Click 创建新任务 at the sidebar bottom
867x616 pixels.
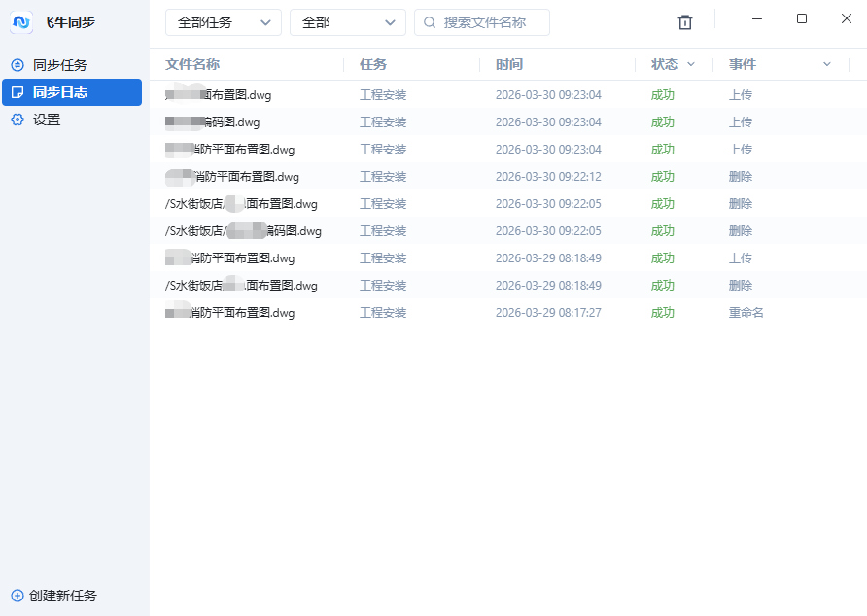click(54, 596)
